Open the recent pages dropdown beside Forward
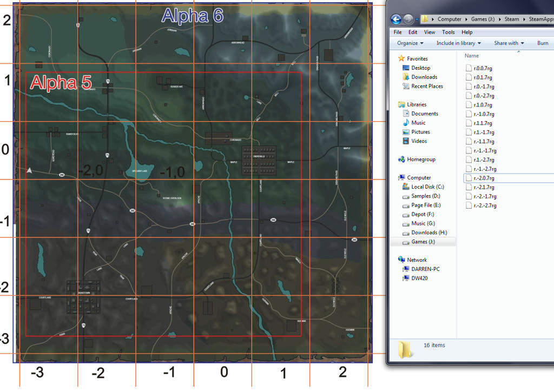Image resolution: width=554 pixels, height=392 pixels. click(417, 19)
